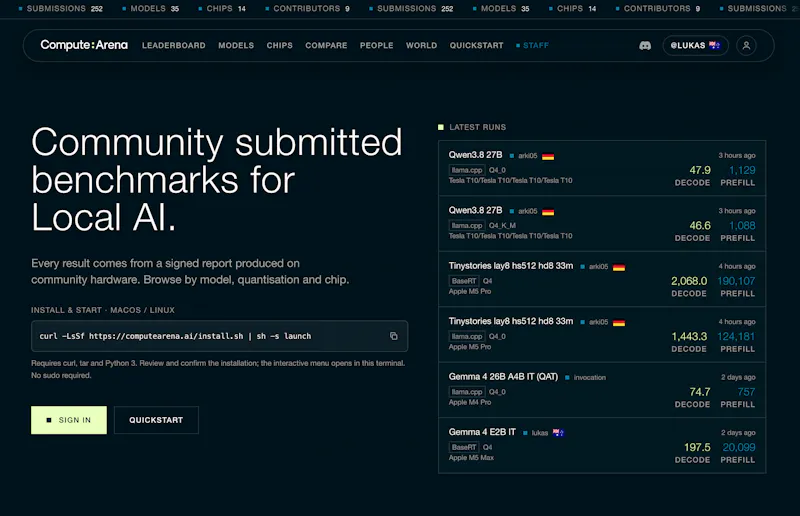Go to the World page
800x516 pixels.
pos(421,45)
